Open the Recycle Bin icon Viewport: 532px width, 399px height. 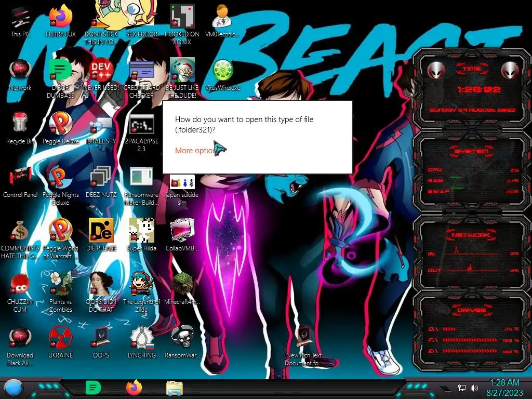point(20,129)
